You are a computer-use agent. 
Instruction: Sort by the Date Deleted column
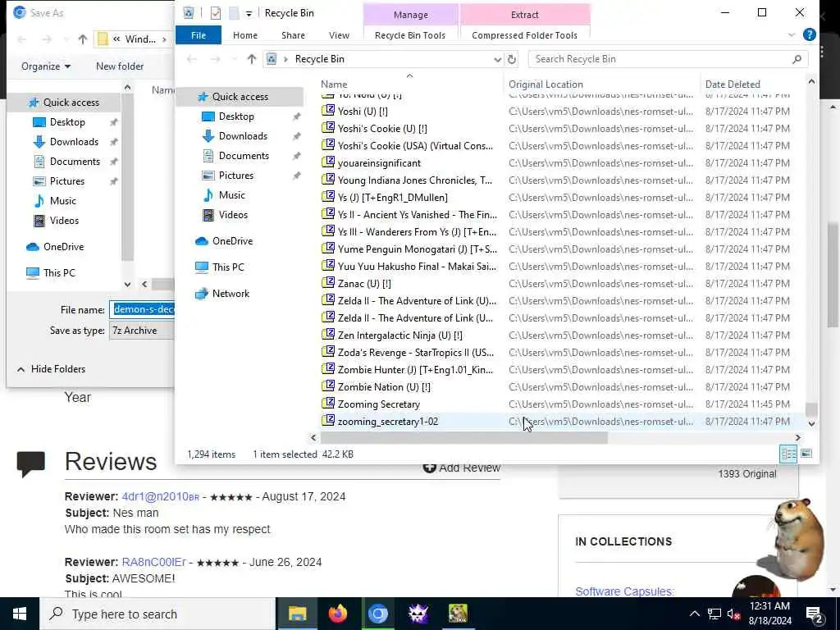[x=733, y=84]
